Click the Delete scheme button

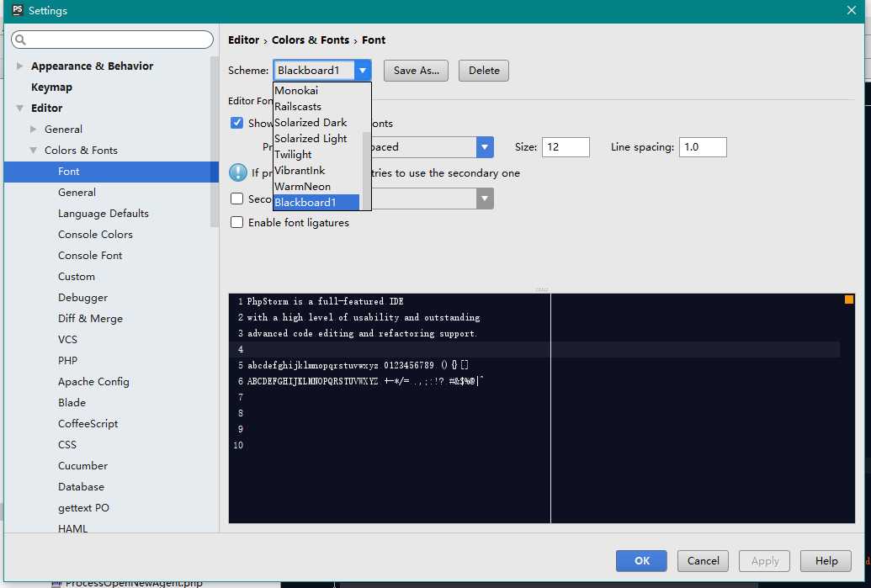[x=484, y=71]
